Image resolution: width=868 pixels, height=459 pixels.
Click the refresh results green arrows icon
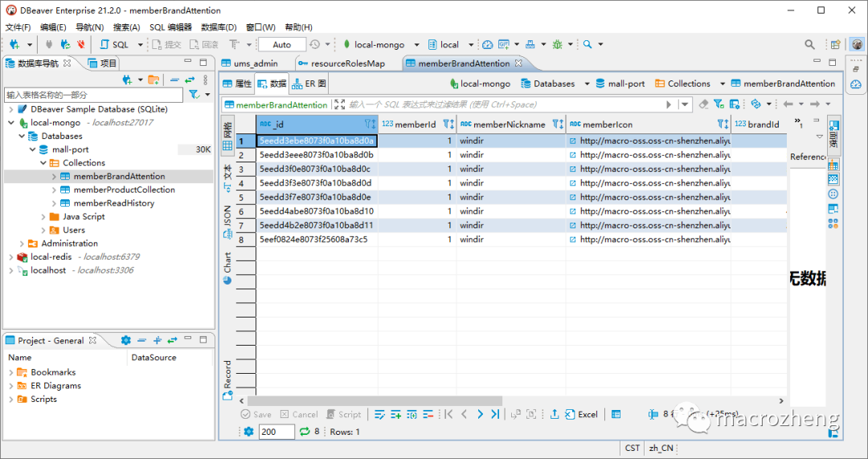click(304, 432)
